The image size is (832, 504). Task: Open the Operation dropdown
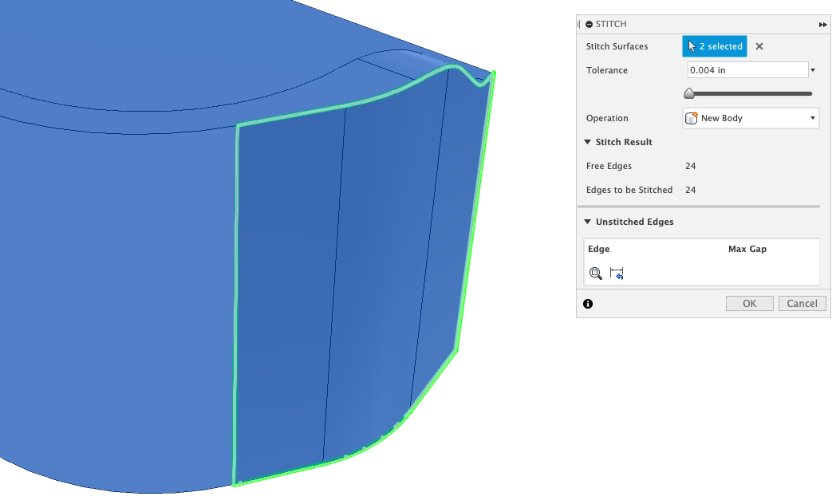tap(812, 117)
